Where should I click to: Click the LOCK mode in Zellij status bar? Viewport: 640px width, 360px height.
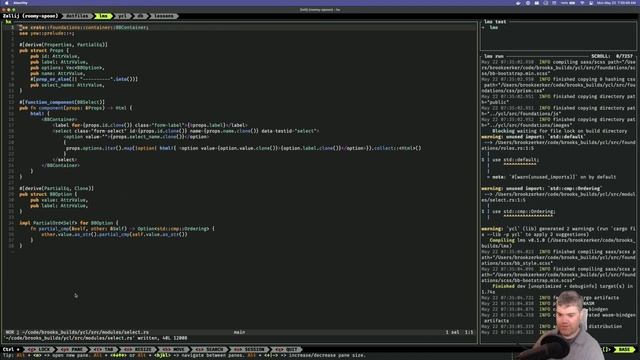coord(39,349)
